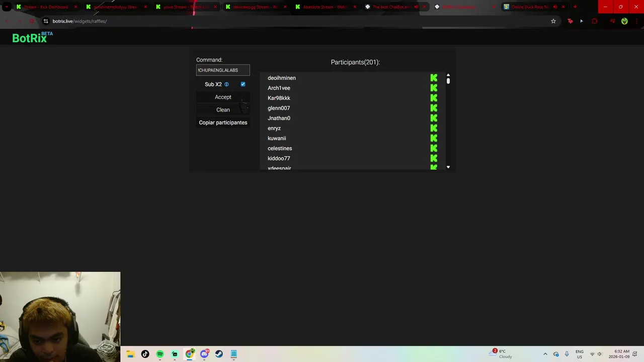This screenshot has width=644, height=362.
Task: Click the Clean button
Action: click(x=223, y=110)
